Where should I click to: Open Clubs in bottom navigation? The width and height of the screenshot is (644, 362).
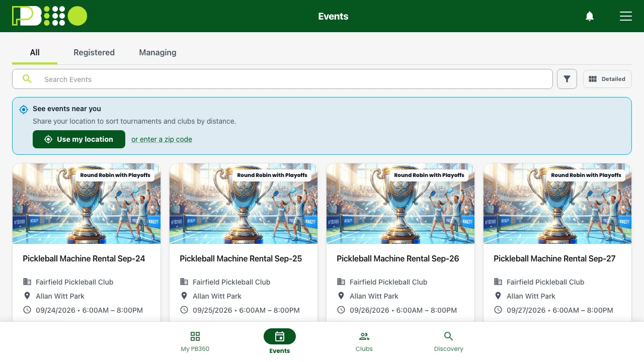tap(364, 341)
